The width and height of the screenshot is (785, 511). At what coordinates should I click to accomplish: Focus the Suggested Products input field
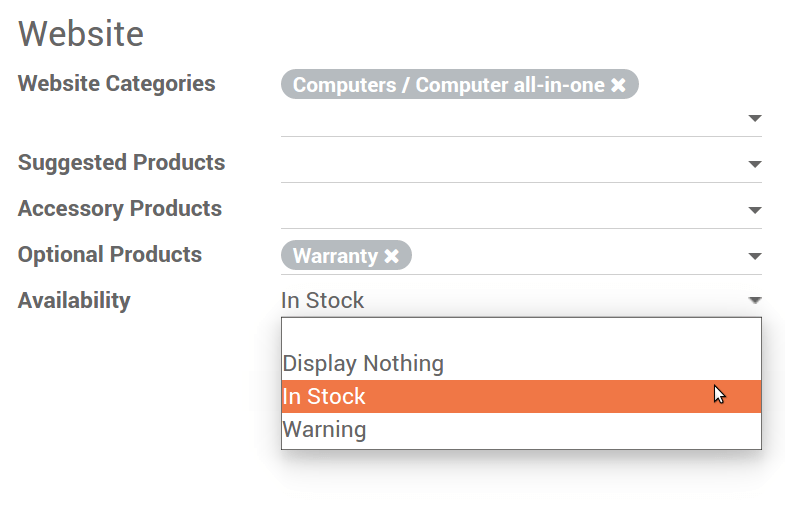click(510, 164)
